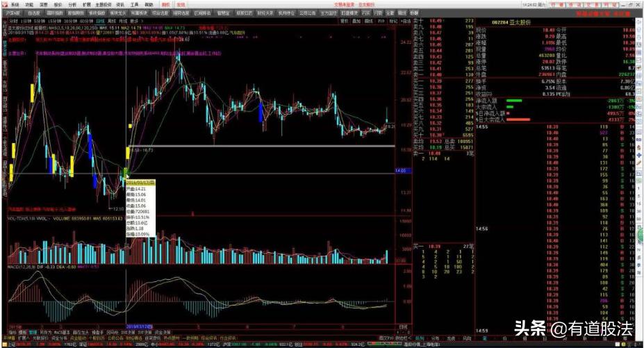Click the round green icon on right sidebar strip
The width and height of the screenshot is (644, 348).
click(x=641, y=235)
